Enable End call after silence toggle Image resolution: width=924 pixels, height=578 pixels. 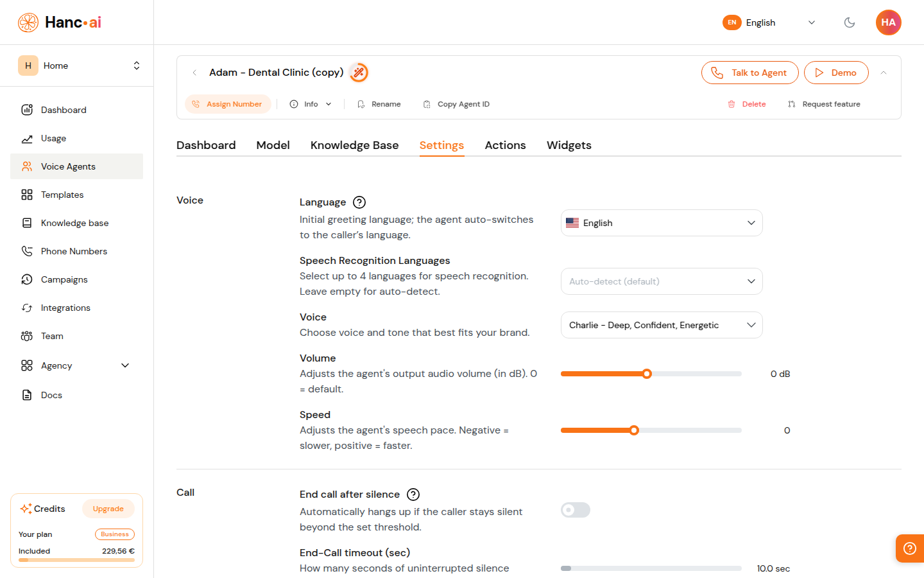point(576,510)
